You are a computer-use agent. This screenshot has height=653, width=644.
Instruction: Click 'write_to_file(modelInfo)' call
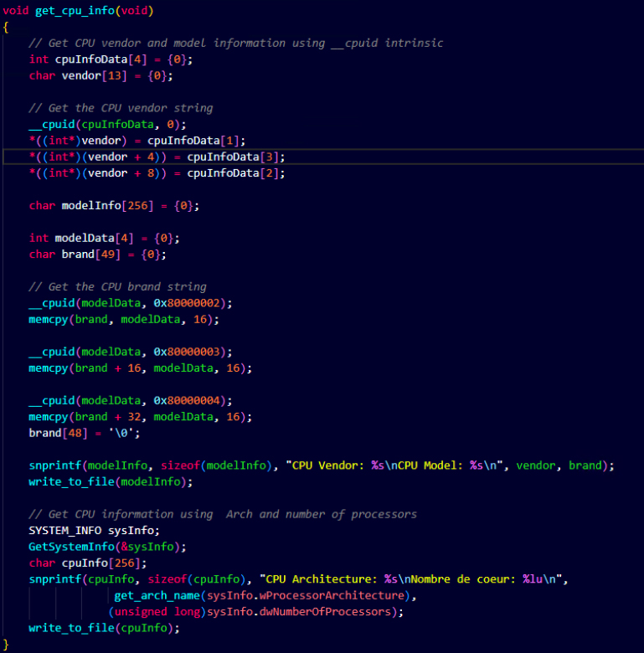[x=111, y=482]
